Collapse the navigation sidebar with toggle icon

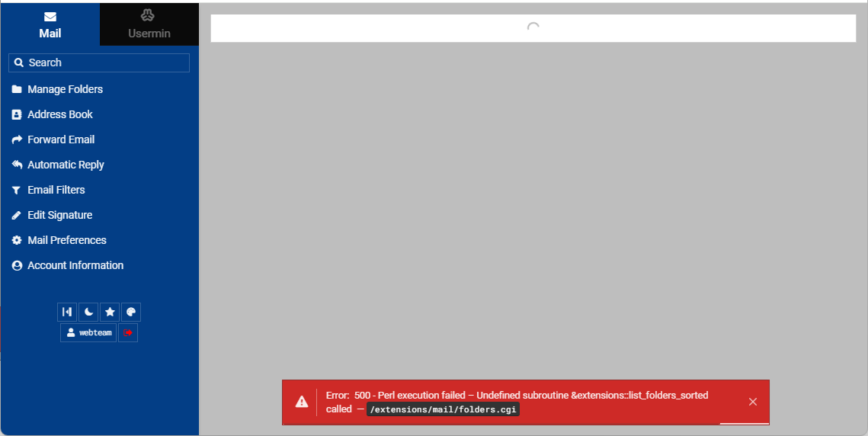(x=67, y=312)
